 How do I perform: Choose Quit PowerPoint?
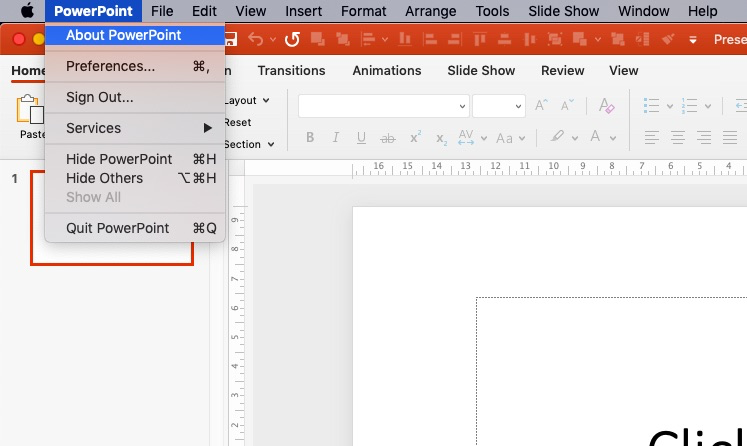tap(135, 228)
